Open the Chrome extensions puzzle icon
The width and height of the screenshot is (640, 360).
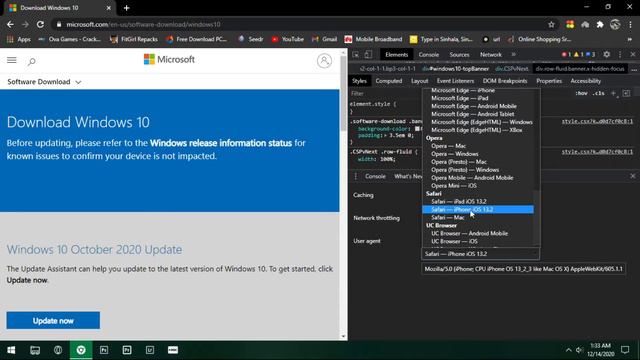click(600, 24)
